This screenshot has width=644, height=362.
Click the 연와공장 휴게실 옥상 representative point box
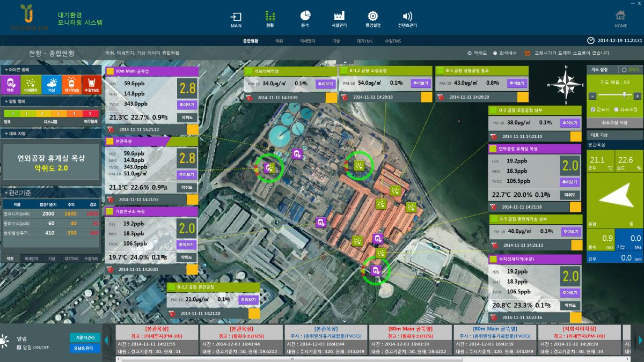(x=51, y=163)
